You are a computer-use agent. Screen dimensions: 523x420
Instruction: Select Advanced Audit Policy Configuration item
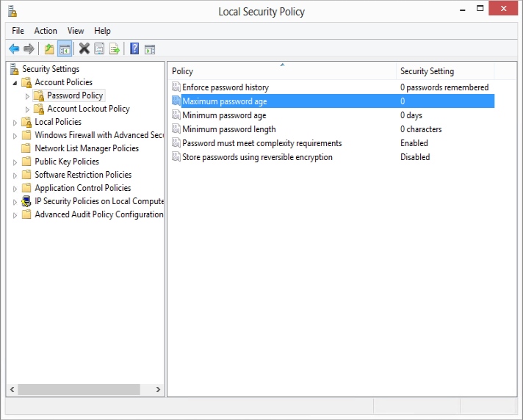(98, 214)
